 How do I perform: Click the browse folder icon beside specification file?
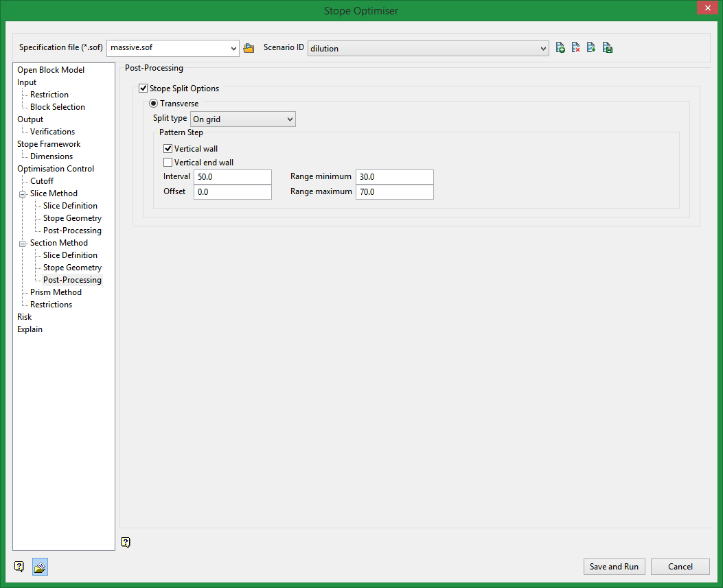tap(249, 48)
